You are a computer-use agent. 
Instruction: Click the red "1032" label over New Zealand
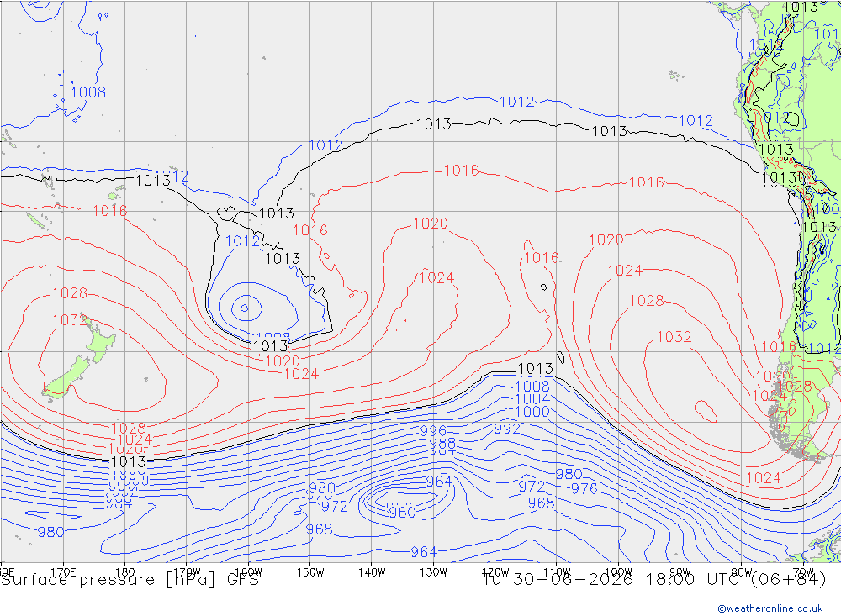click(x=71, y=320)
